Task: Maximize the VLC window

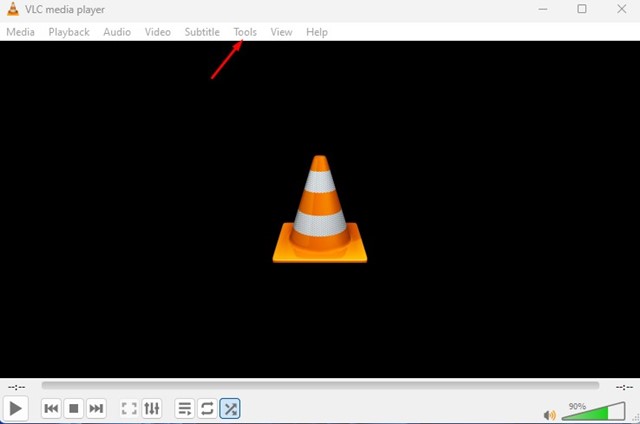Action: click(x=582, y=9)
